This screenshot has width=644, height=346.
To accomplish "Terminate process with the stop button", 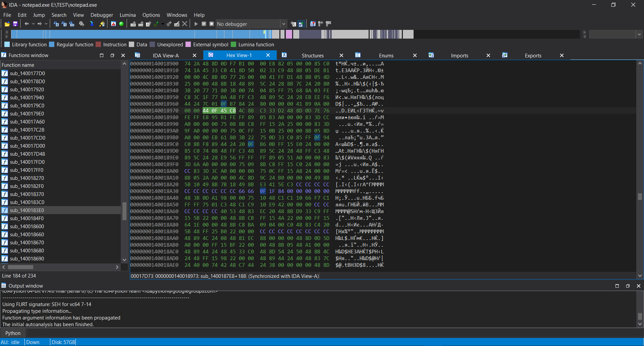I will pos(212,24).
